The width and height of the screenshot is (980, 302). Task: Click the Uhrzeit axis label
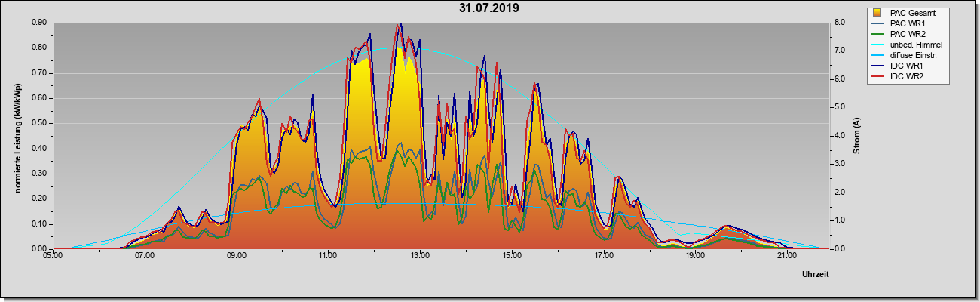(816, 275)
